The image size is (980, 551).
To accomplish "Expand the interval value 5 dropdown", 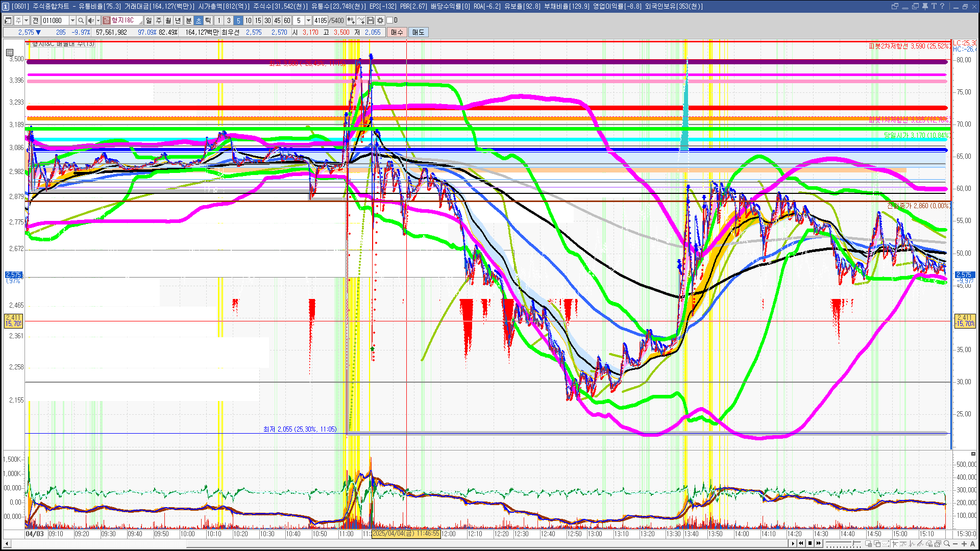I will click(x=308, y=20).
